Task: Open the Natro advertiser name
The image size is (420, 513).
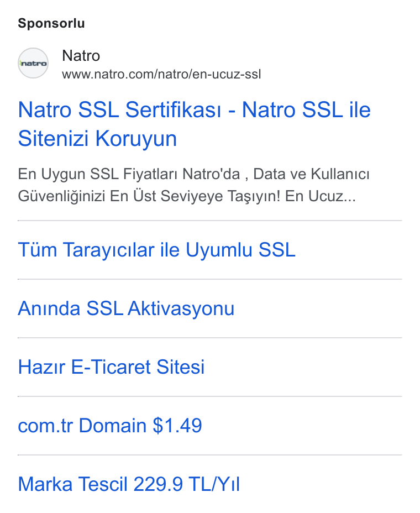Action: click(81, 56)
